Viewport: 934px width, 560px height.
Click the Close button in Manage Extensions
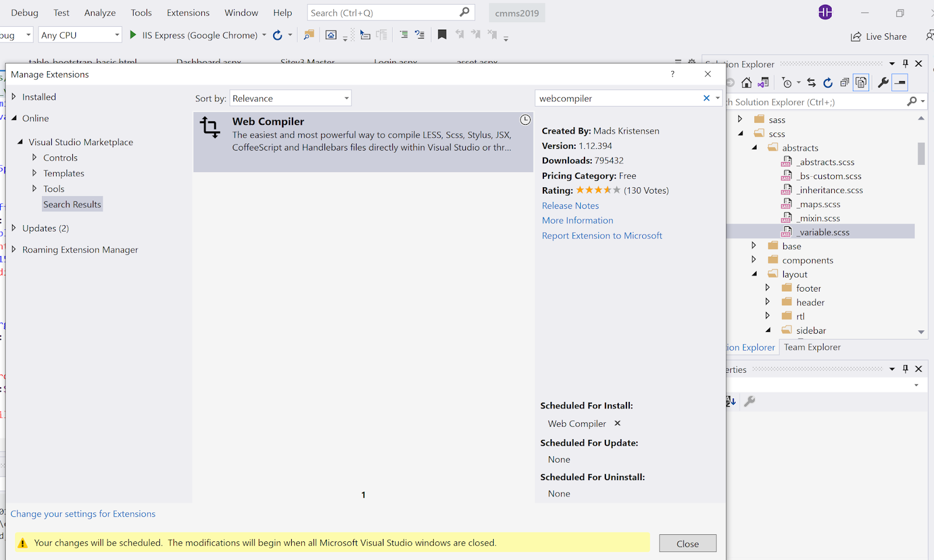tap(688, 543)
